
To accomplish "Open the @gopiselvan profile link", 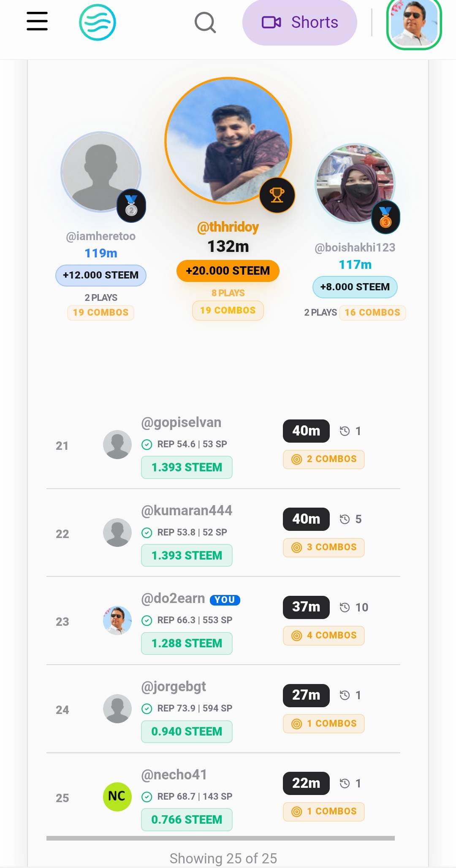I will pyautogui.click(x=181, y=422).
